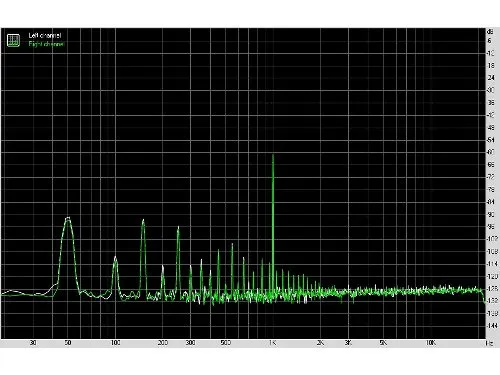Click the top of the 50 Hz hum peak
The width and height of the screenshot is (500, 375).
(68, 219)
